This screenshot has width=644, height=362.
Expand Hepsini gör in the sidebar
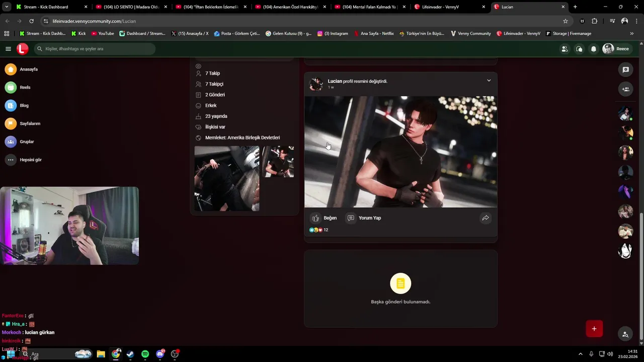pos(24,160)
